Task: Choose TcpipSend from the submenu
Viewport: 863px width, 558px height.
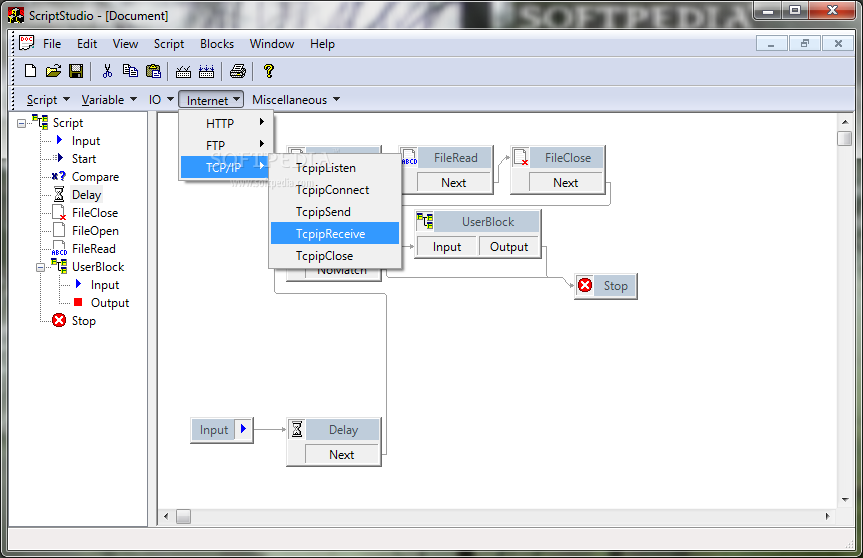Action: (x=335, y=212)
